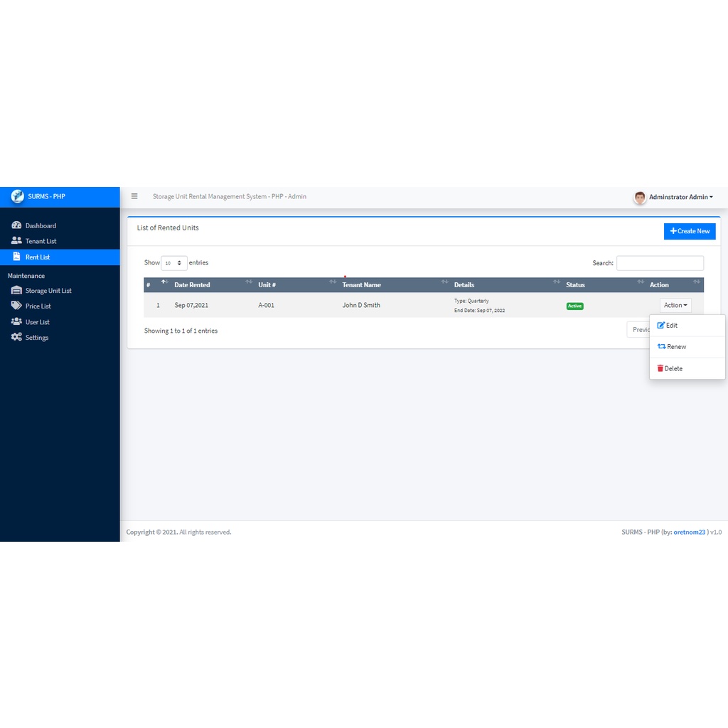The height and width of the screenshot is (728, 728).
Task: Click the SURMS globe logo icon
Action: coord(18,197)
